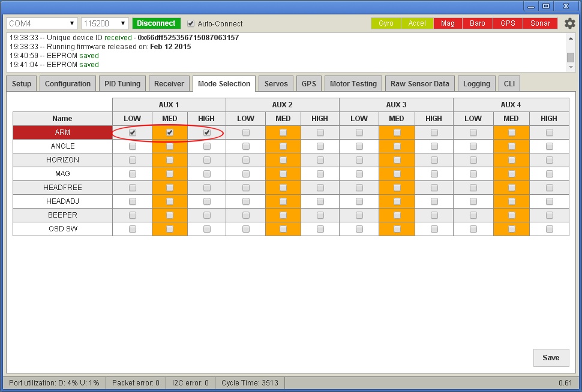
Task: Open the settings gear icon
Action: [569, 23]
